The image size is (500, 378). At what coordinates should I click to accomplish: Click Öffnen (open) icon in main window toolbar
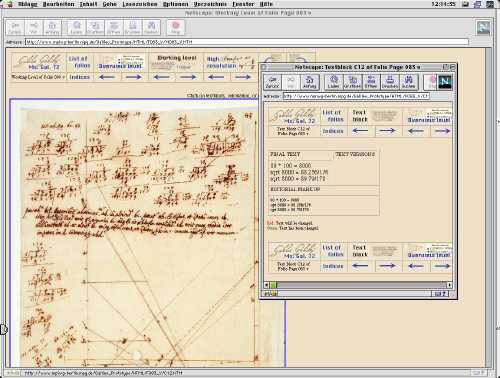click(x=114, y=28)
